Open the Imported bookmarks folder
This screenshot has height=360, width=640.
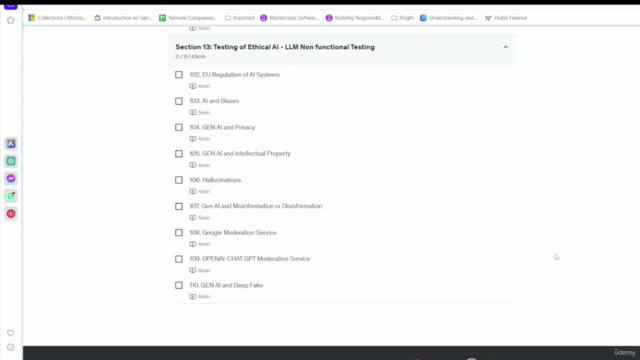[240, 18]
